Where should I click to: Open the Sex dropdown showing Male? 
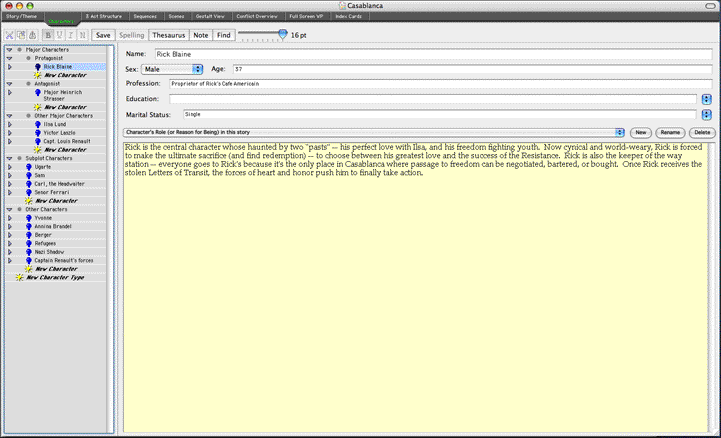tap(171, 69)
